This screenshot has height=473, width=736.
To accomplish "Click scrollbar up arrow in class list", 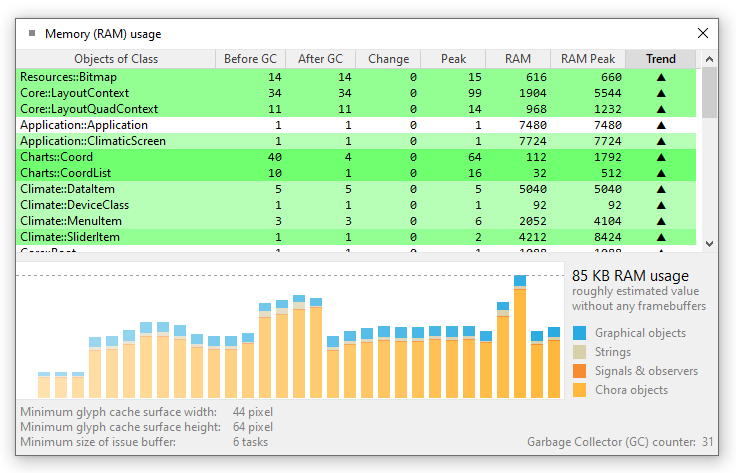I will click(x=709, y=59).
